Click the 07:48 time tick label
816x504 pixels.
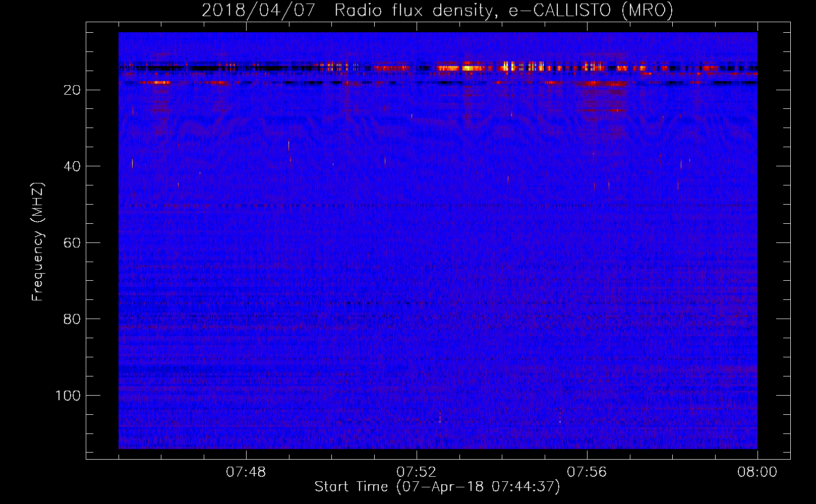coord(246,472)
